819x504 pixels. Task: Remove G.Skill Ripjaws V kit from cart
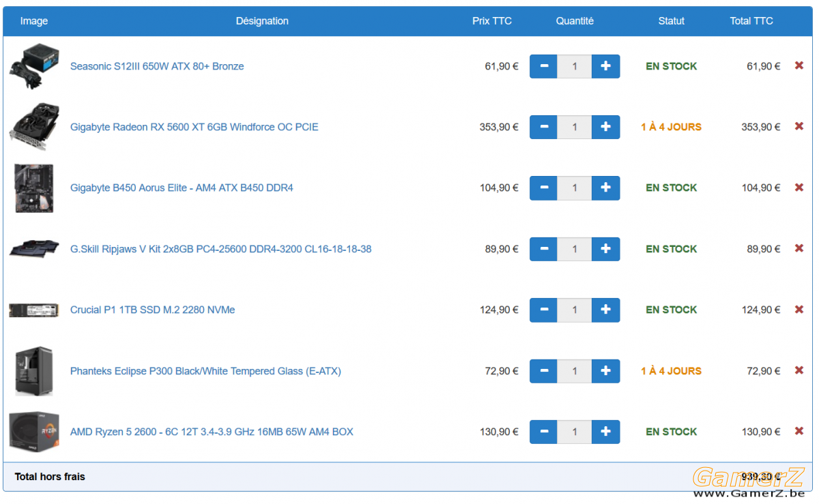click(799, 248)
